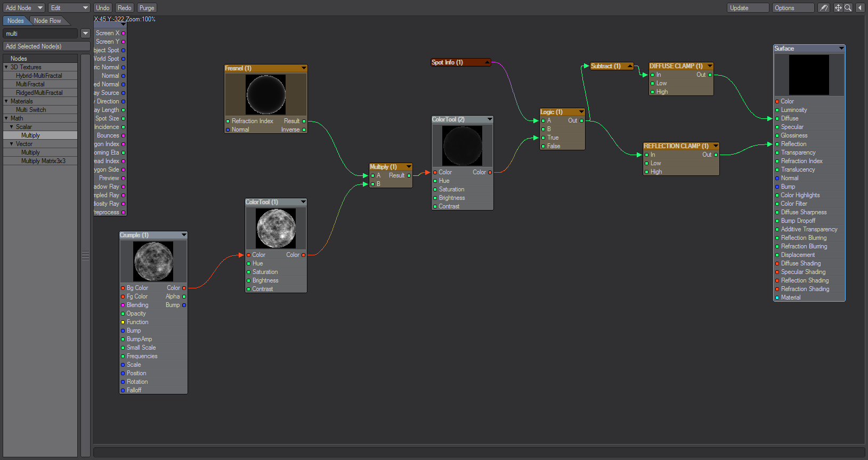Click the left arrow panel collapse icon

click(x=859, y=8)
